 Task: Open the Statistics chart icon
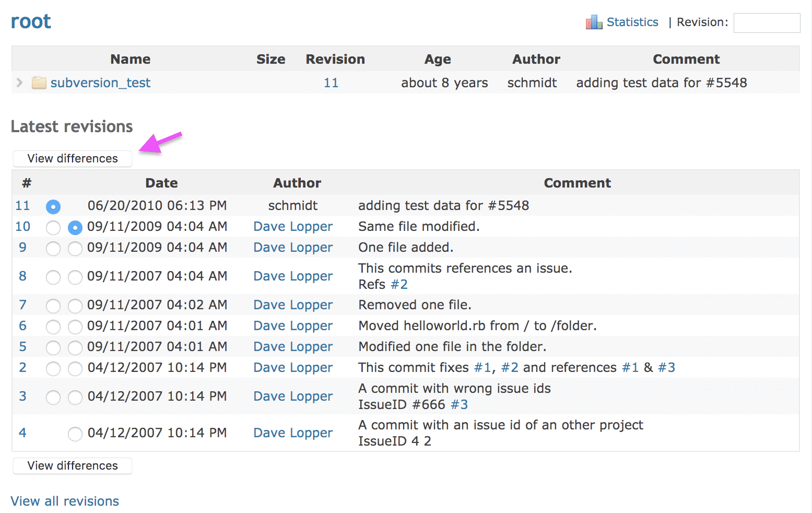[594, 22]
